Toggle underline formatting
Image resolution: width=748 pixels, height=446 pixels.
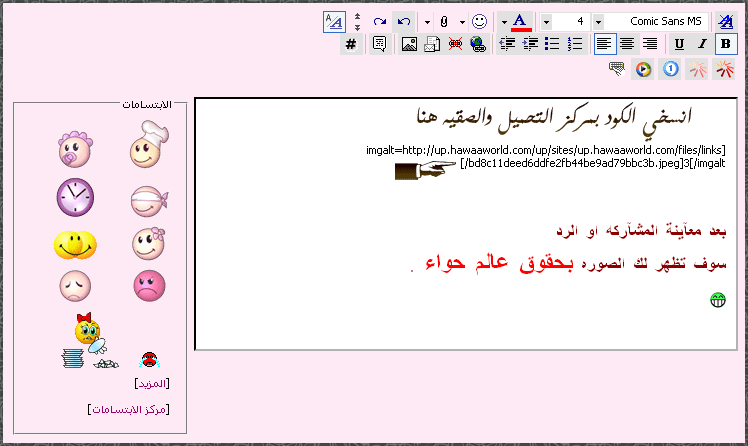click(679, 44)
